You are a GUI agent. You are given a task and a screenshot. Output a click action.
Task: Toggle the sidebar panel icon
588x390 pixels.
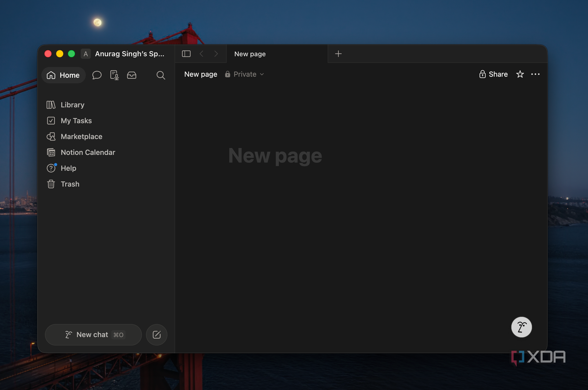(x=186, y=54)
